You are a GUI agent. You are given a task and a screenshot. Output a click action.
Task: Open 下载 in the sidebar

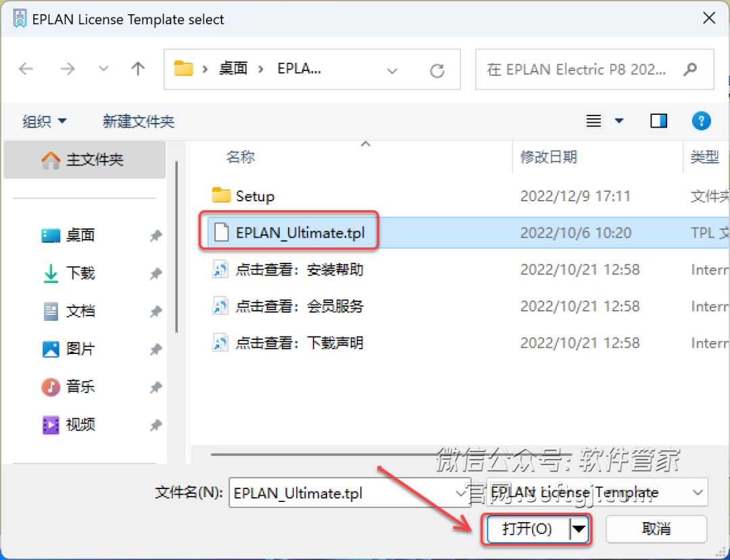pyautogui.click(x=80, y=272)
